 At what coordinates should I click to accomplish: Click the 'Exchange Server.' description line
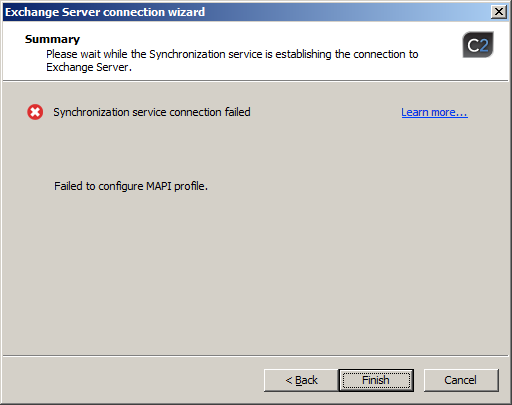(x=89, y=67)
